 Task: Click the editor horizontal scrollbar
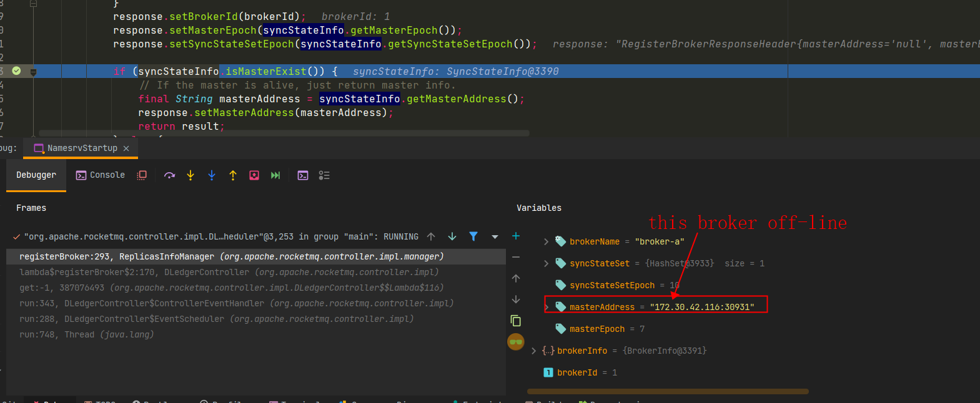(x=284, y=133)
